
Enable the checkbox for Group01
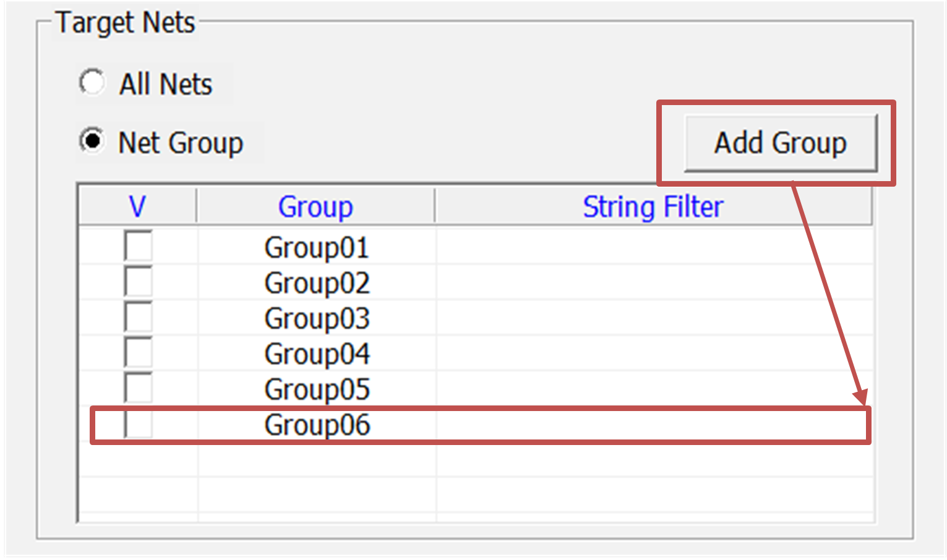click(138, 246)
